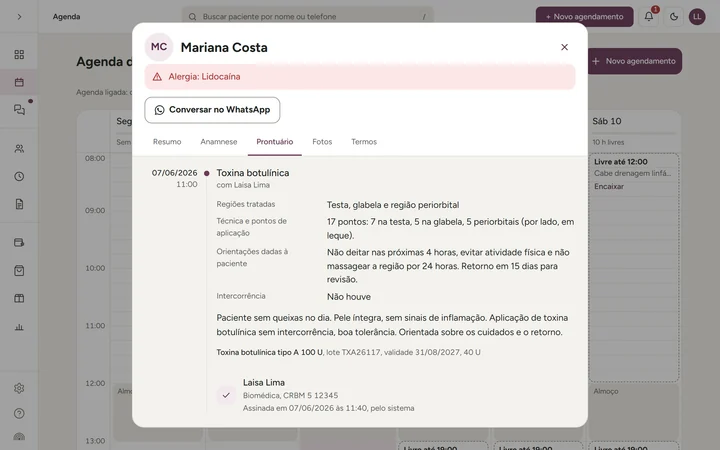
Task: Switch to the Termos tab
Action: click(364, 142)
